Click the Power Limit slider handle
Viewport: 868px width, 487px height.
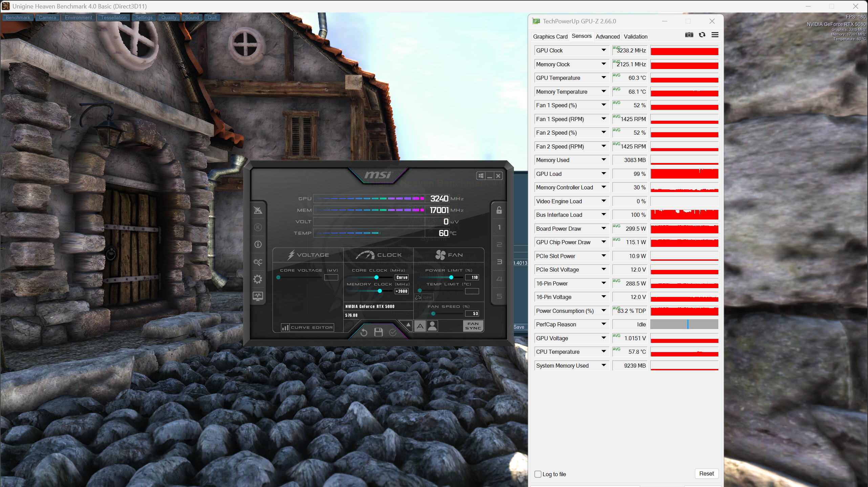(451, 277)
